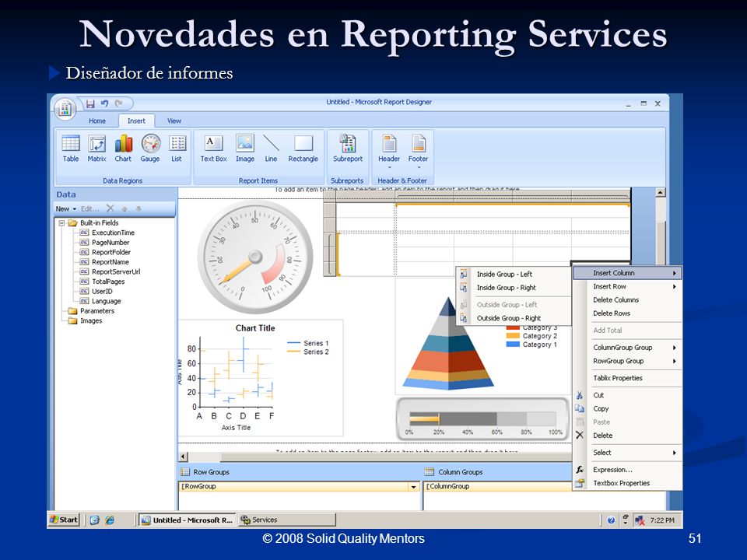Add an Image report item

[245, 148]
